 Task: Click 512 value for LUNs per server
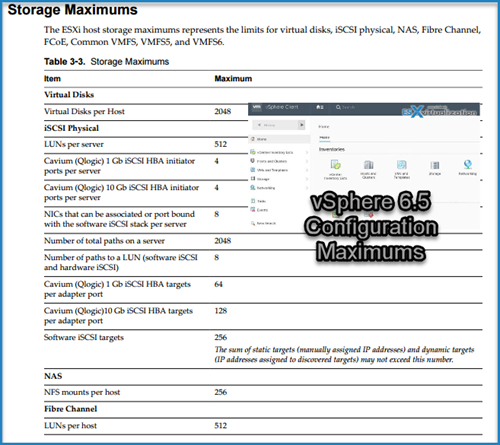coord(221,144)
